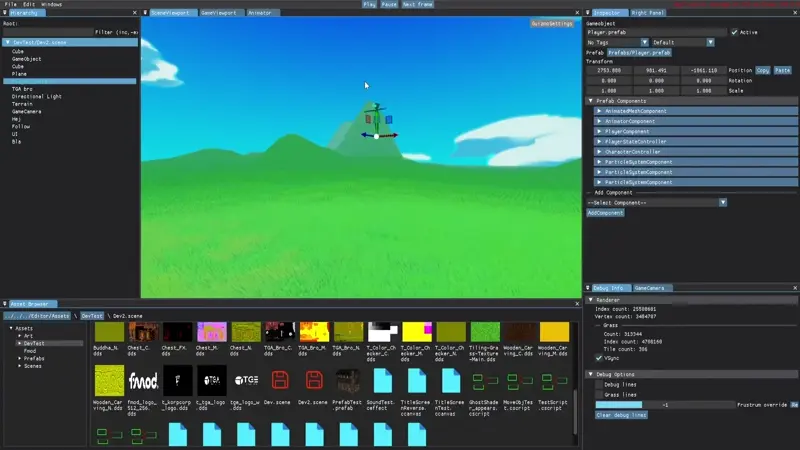Click the Hierarchy panel dock menu icon
800x450 pixels.
pyautogui.click(x=5, y=13)
